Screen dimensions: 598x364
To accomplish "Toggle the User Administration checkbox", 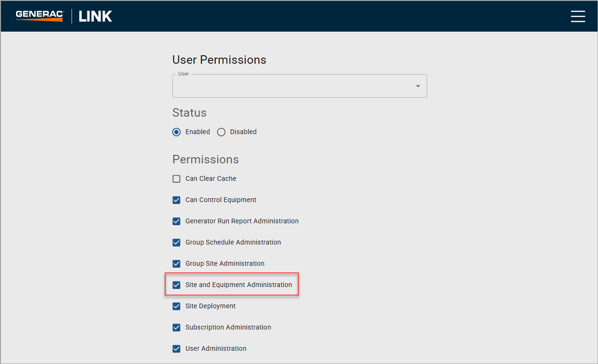I will tap(177, 349).
